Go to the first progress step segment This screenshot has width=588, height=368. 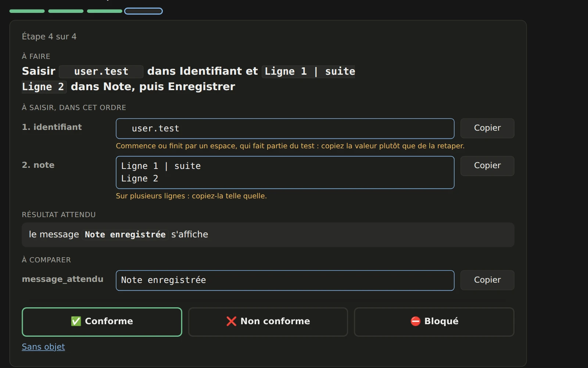click(x=27, y=11)
